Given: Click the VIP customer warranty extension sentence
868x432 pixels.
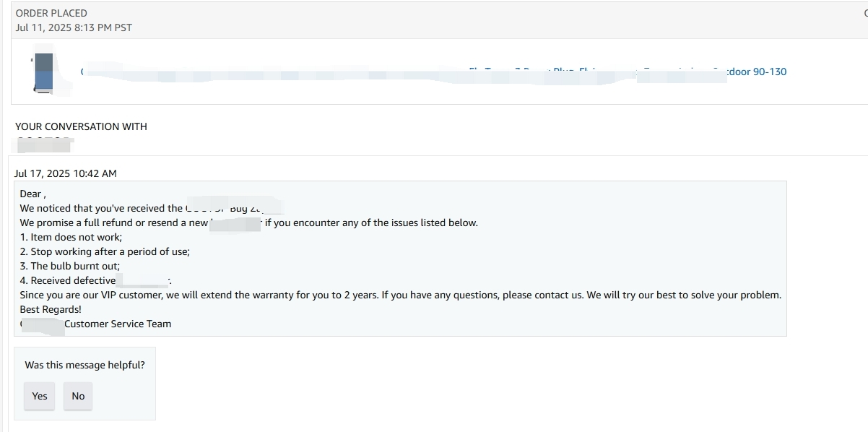Looking at the screenshot, I should click(400, 295).
